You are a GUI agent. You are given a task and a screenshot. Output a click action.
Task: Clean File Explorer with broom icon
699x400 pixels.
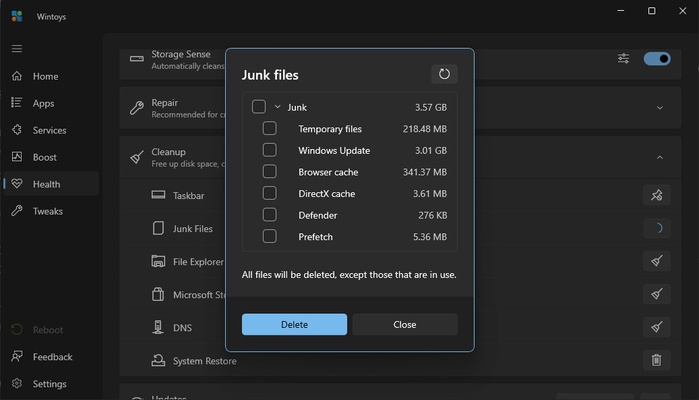657,261
